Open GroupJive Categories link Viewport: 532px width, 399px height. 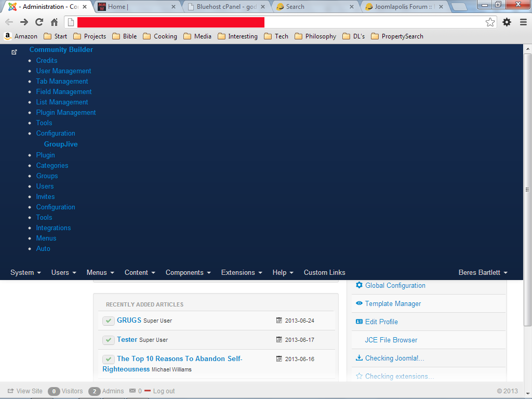coord(52,165)
